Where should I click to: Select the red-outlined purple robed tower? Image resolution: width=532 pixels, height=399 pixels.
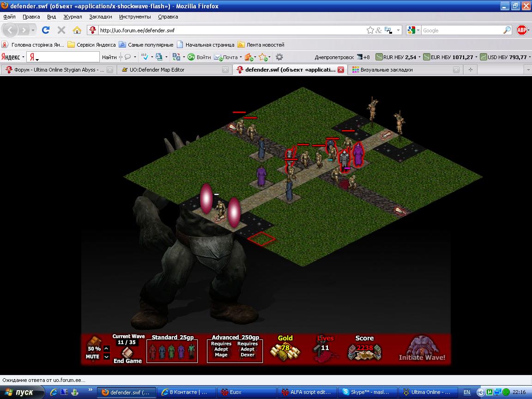[358, 154]
